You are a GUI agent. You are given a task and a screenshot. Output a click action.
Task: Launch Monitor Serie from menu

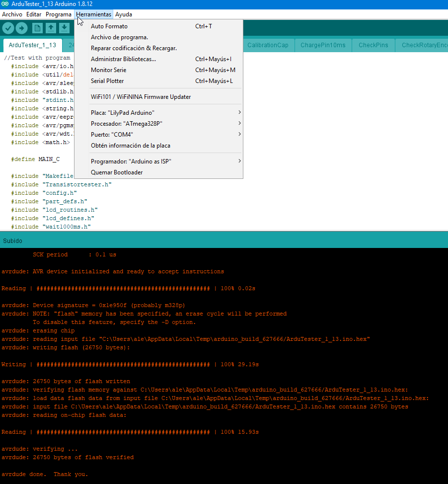click(x=158, y=70)
